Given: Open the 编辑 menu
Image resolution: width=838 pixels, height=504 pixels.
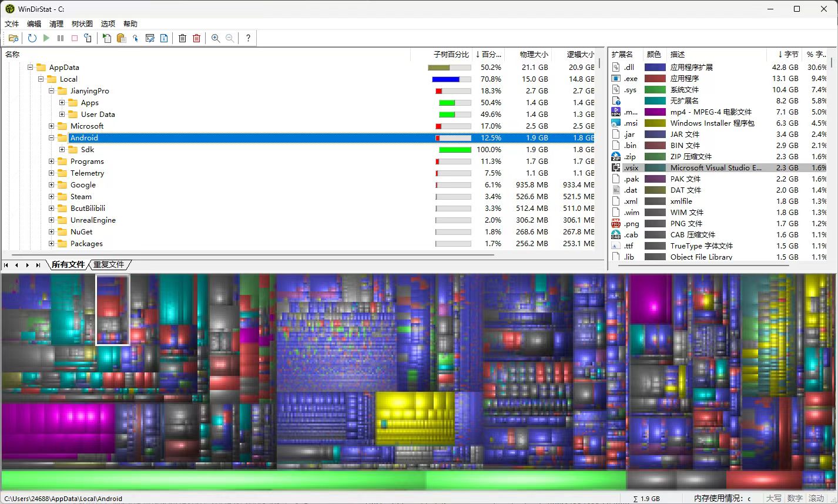Looking at the screenshot, I should [x=34, y=24].
